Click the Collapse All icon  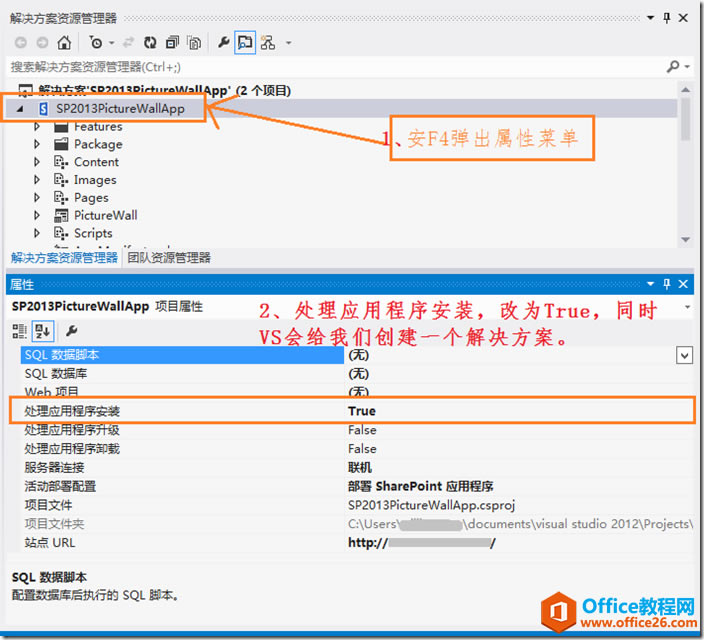172,43
